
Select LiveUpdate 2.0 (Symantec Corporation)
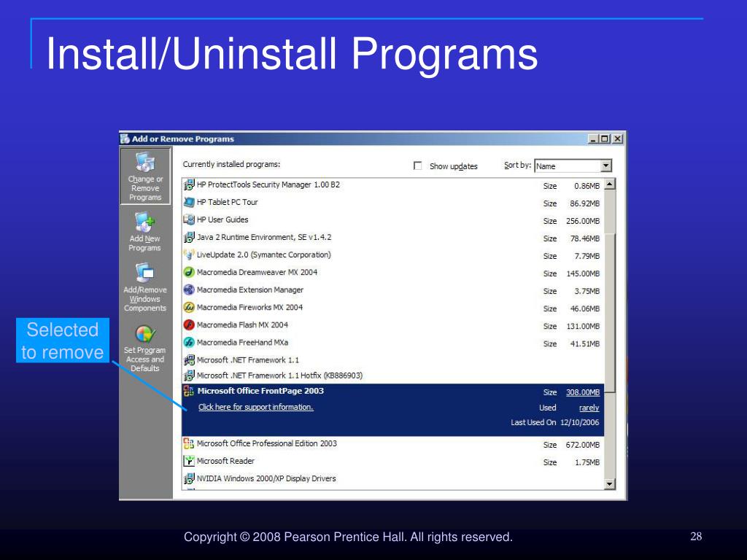(393, 254)
